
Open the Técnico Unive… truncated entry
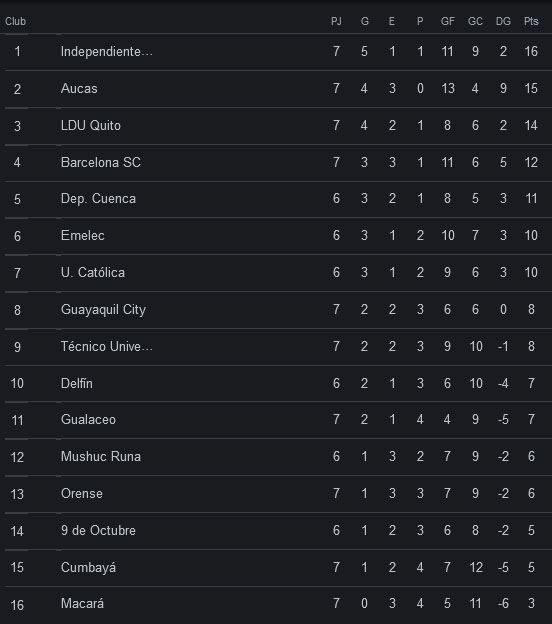107,346
